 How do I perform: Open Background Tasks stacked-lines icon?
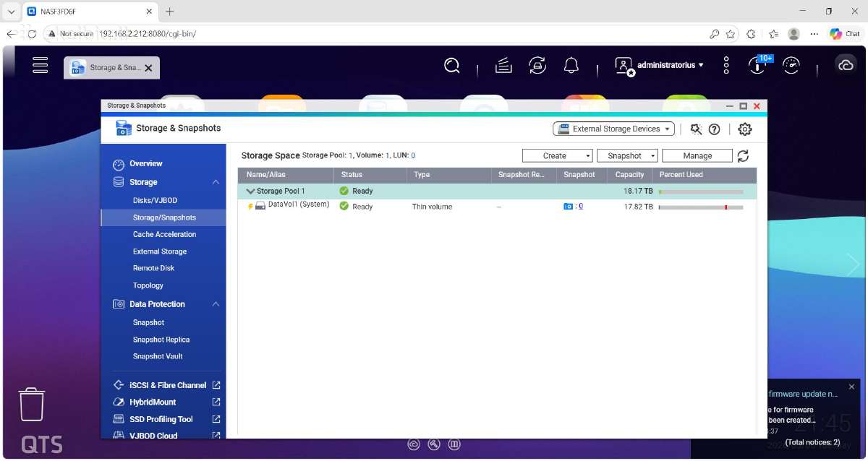click(503, 66)
